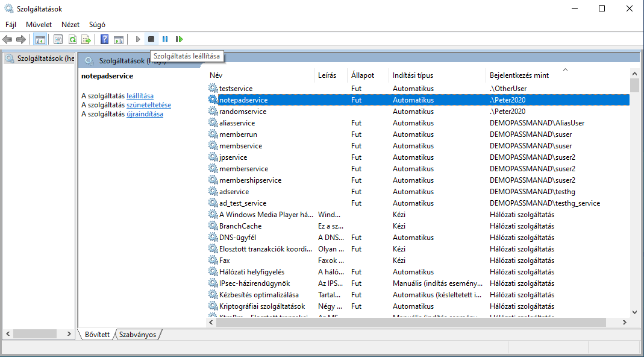Image resolution: width=644 pixels, height=357 pixels.
Task: Switch to the Szabványos tab
Action: tap(137, 334)
